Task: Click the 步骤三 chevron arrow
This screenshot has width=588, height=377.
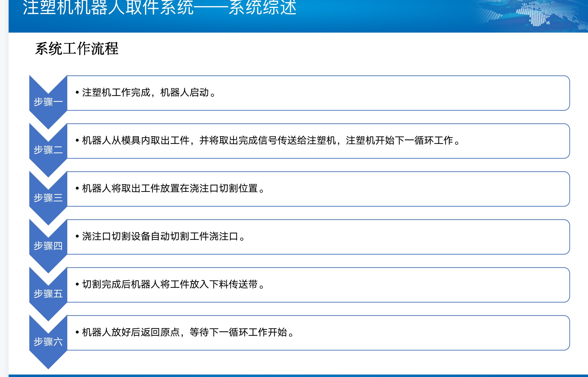Action: click(48, 198)
